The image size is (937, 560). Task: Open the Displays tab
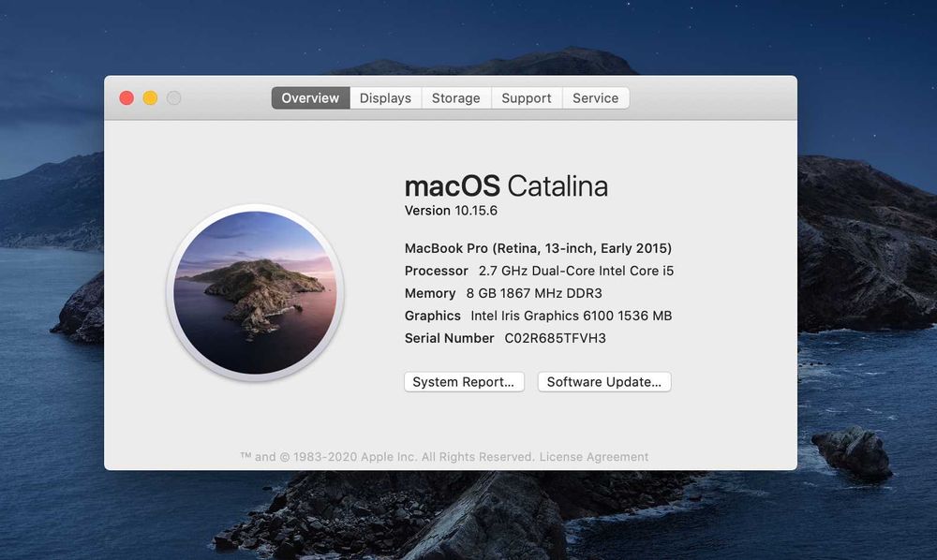point(385,98)
